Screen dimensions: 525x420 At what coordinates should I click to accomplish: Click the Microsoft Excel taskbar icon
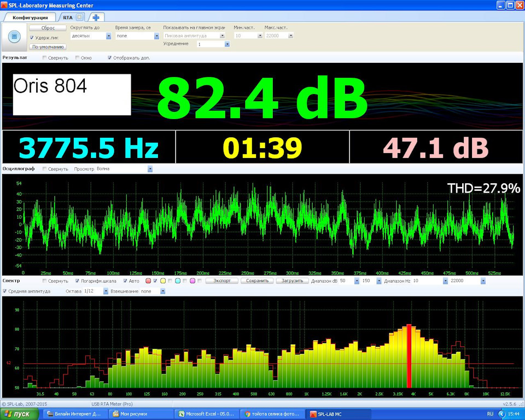tap(182, 414)
